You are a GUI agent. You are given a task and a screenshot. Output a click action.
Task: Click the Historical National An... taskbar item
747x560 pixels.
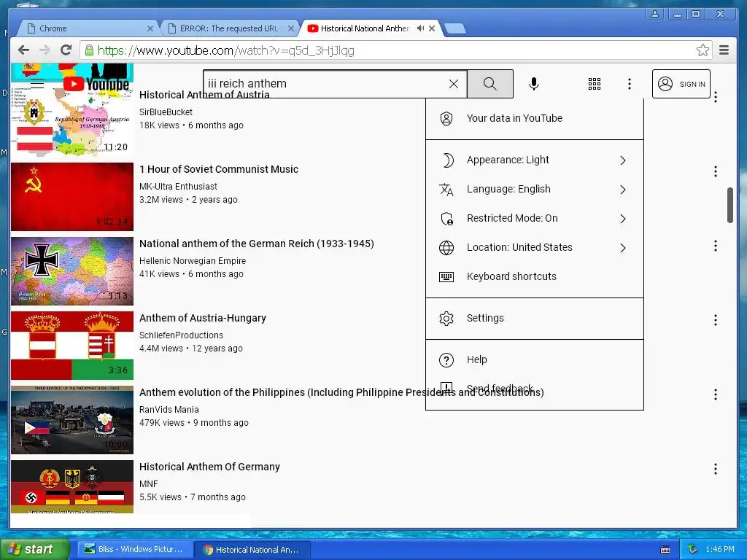252,550
